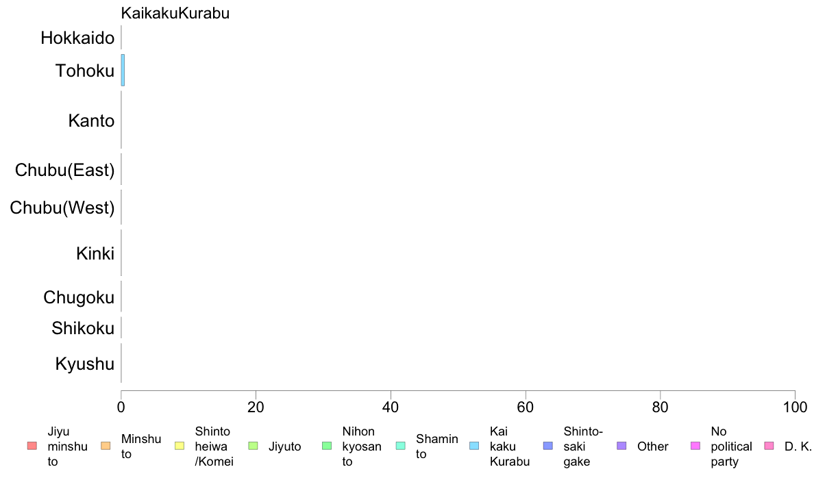814x504 pixels.
Task: Click the Other legend color swatch
Action: click(x=621, y=446)
